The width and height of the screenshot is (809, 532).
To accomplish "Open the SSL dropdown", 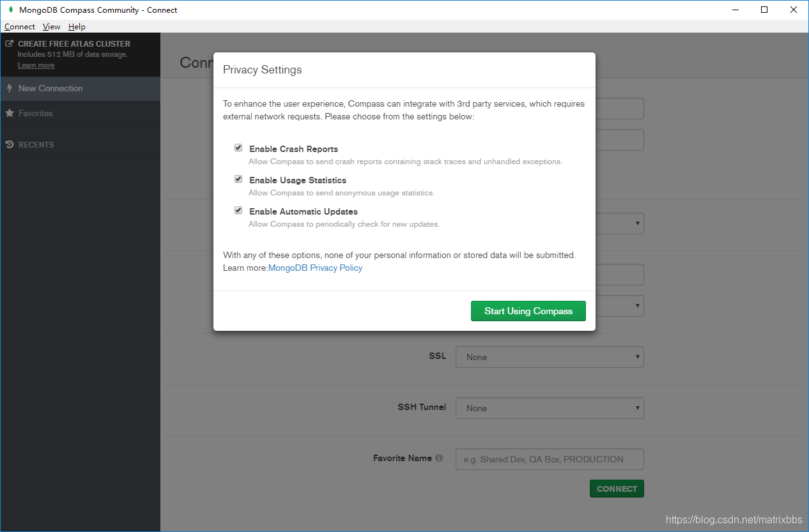I will click(x=550, y=357).
